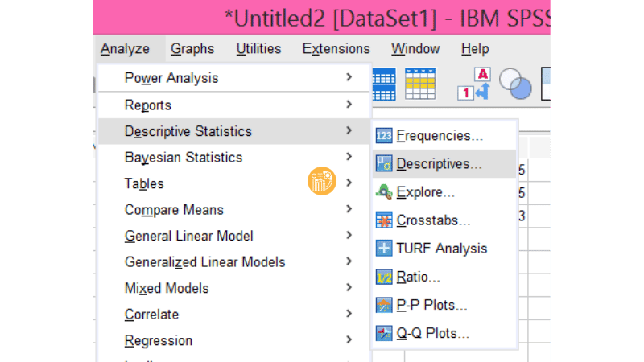Screen dimensions: 644x362
Task: Click the yellow-striped table toolbar icon
Action: click(419, 84)
